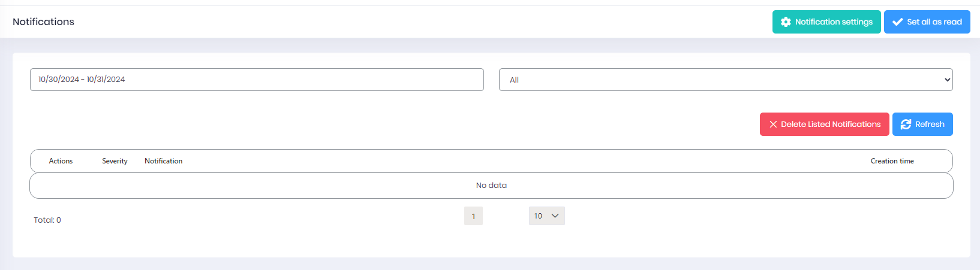Open the All notification filter dropdown

point(726,80)
